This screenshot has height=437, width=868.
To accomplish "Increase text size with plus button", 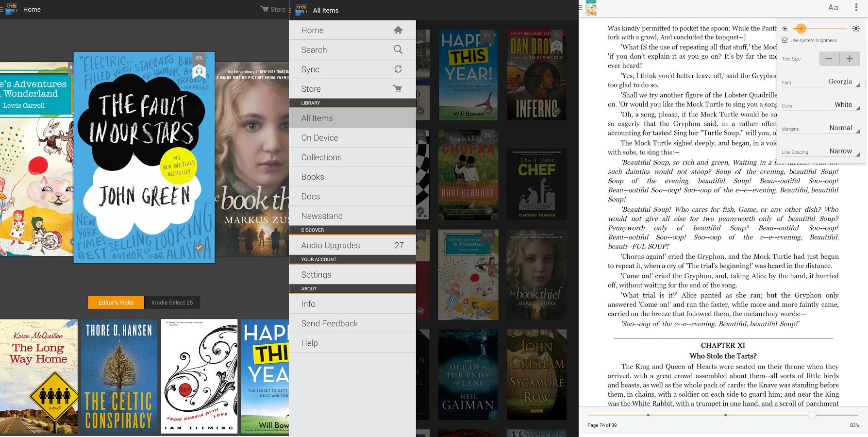I will click(850, 59).
